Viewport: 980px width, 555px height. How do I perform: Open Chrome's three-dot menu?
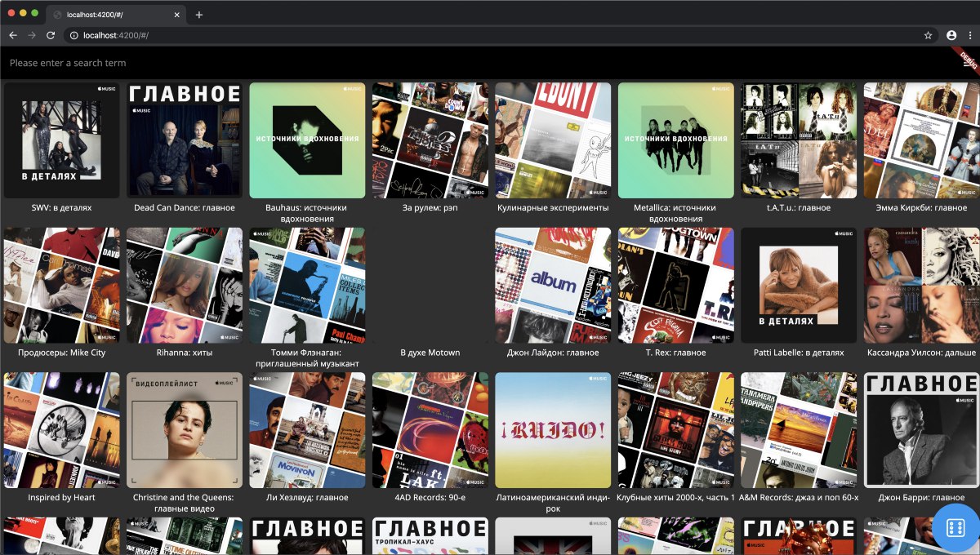point(969,36)
